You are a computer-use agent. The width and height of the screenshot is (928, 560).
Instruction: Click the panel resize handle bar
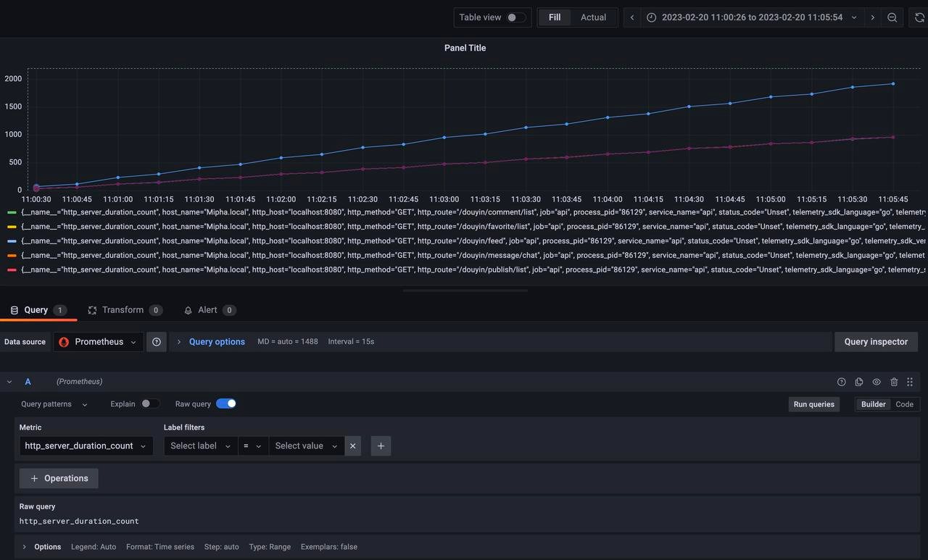tap(464, 291)
